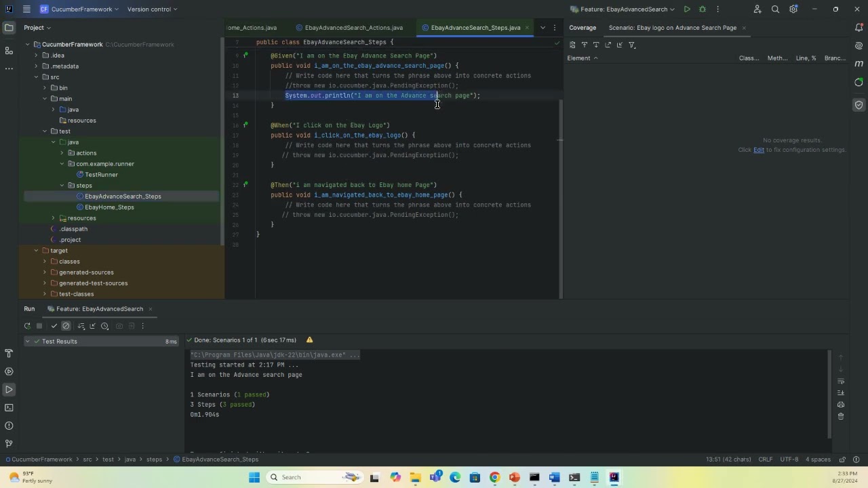
Task: Open the Structure tool window icon
Action: pos(9,51)
